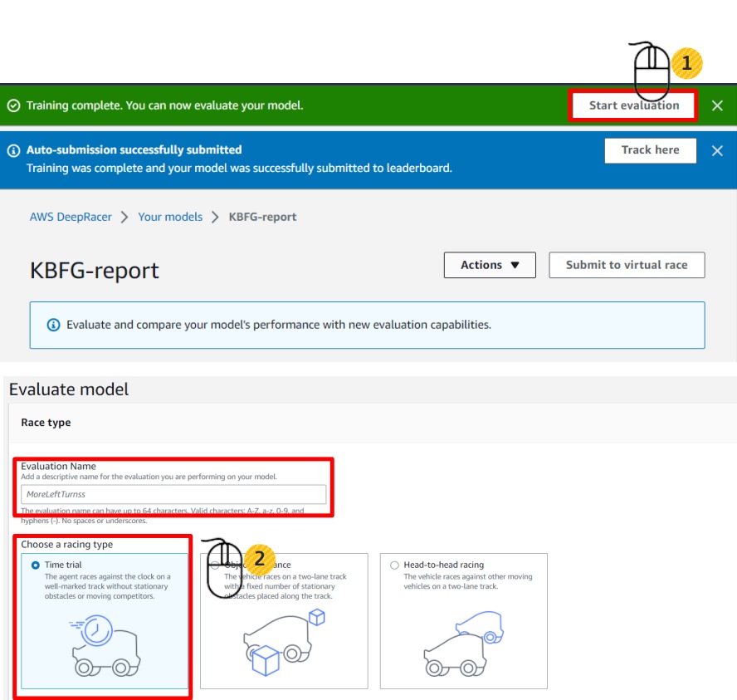Submit the model to virtual race
This screenshot has height=700, width=737.
627,265
